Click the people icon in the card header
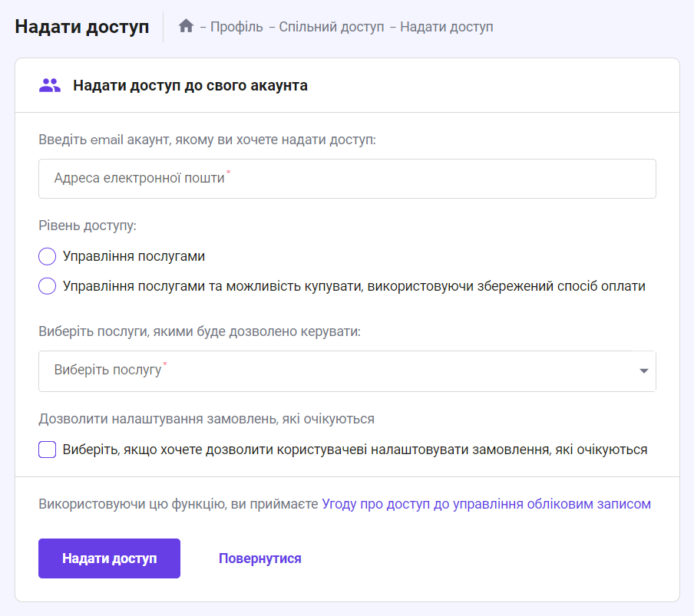The height and width of the screenshot is (616, 694). 50,85
